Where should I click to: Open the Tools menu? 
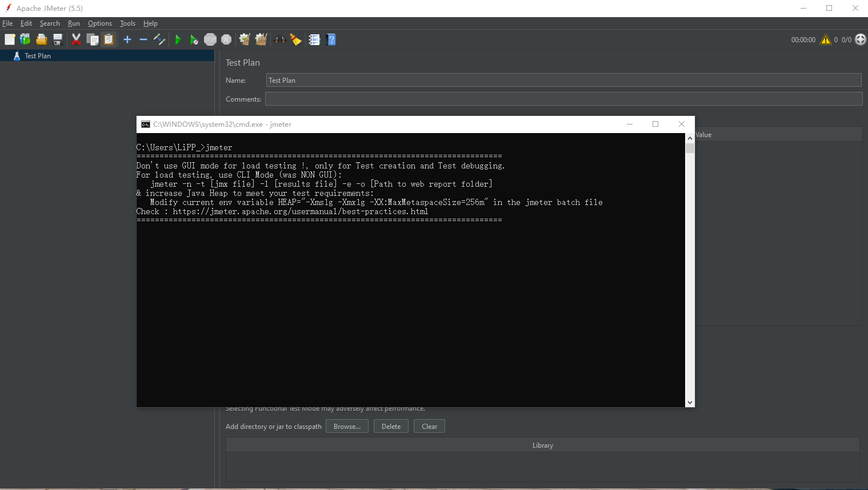127,23
